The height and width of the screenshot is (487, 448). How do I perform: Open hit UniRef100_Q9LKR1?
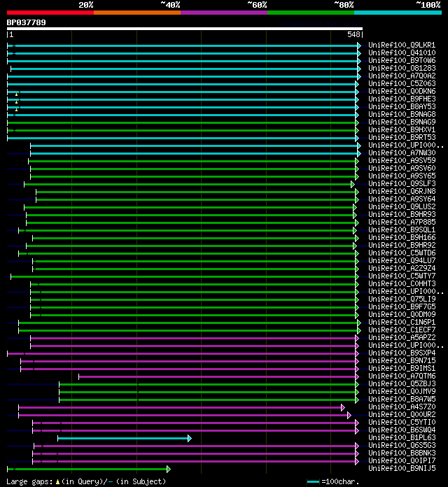[x=402, y=45]
